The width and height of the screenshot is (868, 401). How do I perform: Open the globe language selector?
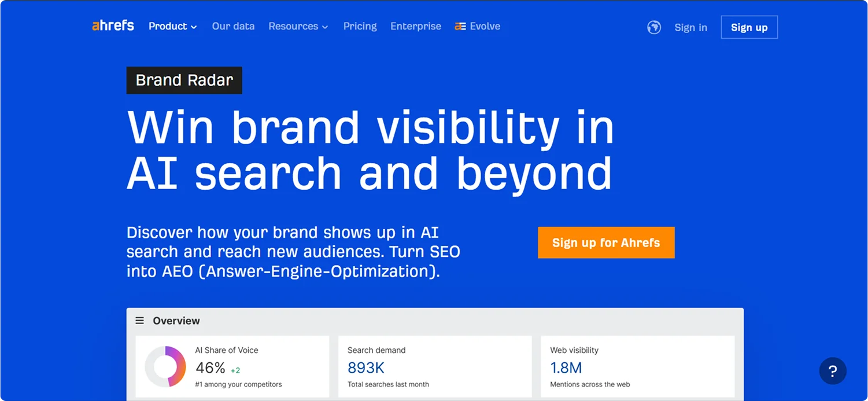point(654,27)
